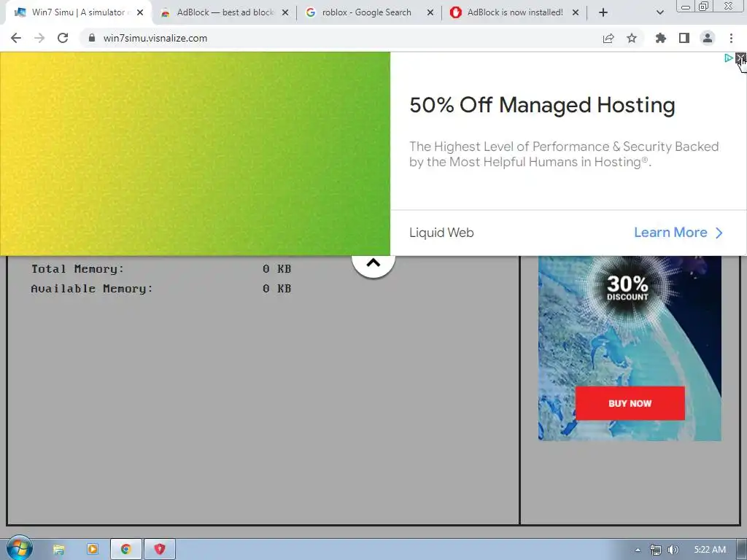The image size is (747, 560).
Task: Collapse the ad with the up chevron button
Action: tap(373, 263)
